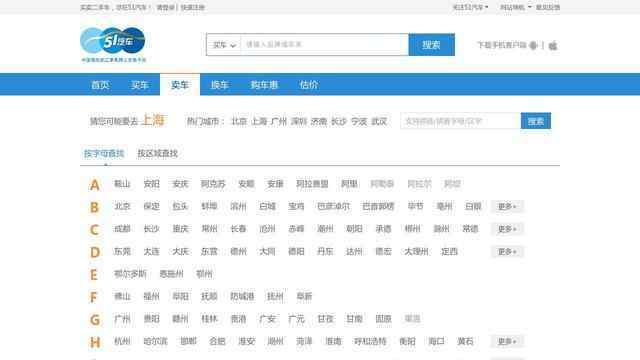
Task: Click letter C index marker
Action: point(95,230)
